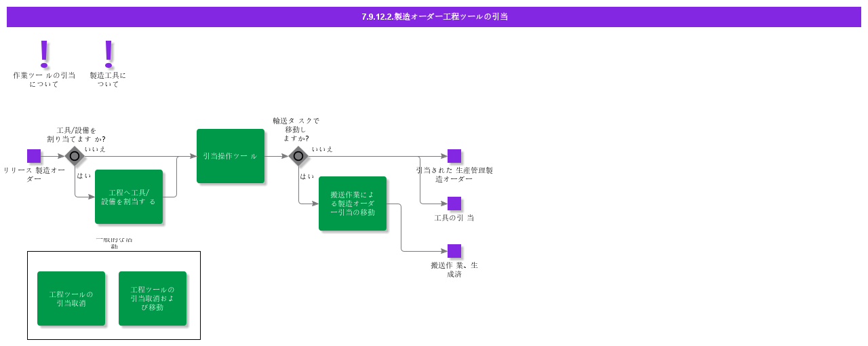Click the 搬送作業、生成済 label text

coord(454,269)
